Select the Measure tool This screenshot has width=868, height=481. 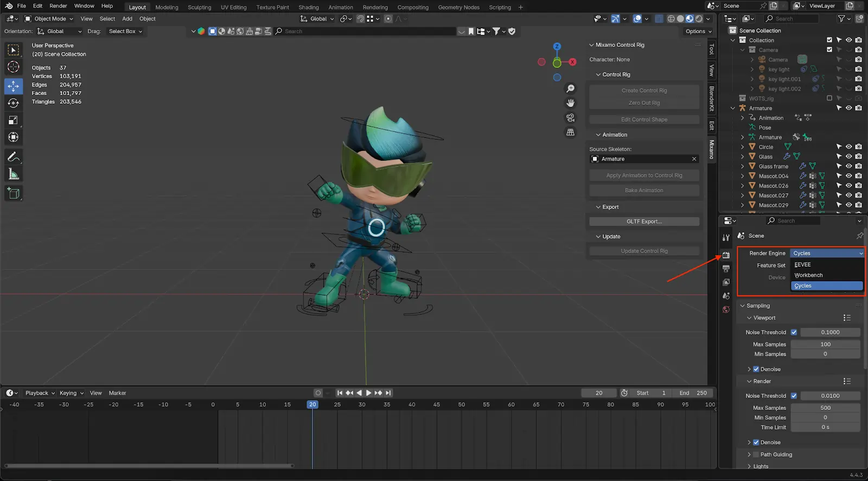(14, 174)
